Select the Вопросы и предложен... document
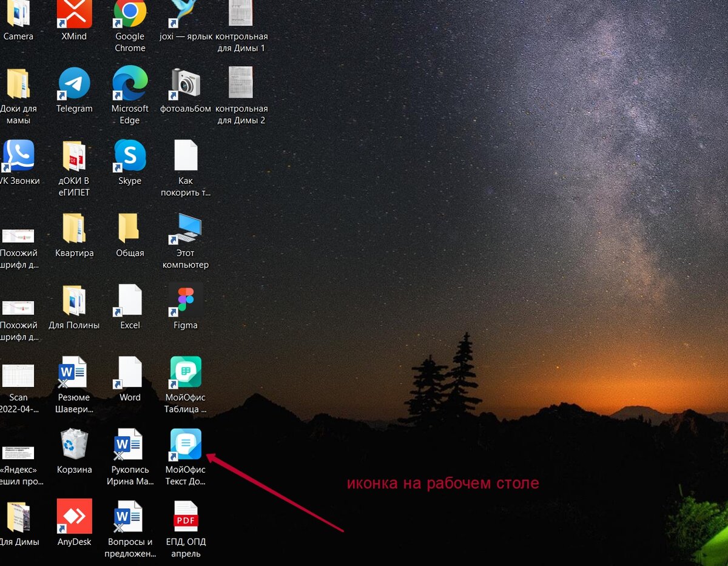The width and height of the screenshot is (728, 566). tap(129, 517)
